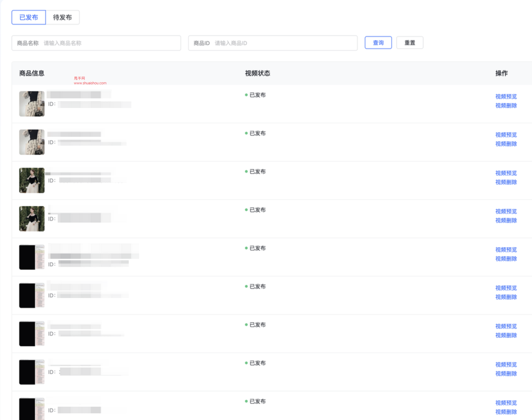Preview video of the second product row
This screenshot has width=532, height=420.
click(506, 135)
